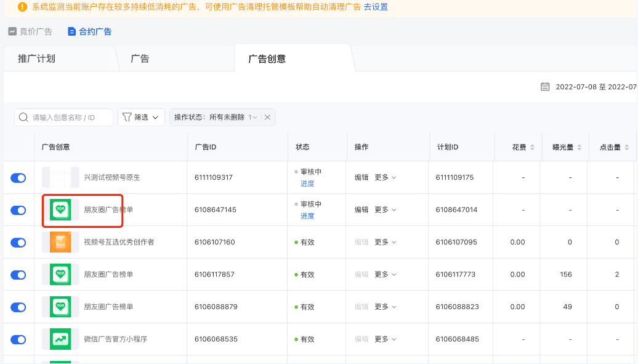Turn off the switch for 朋友圈广告榜单 in red box

[18, 210]
